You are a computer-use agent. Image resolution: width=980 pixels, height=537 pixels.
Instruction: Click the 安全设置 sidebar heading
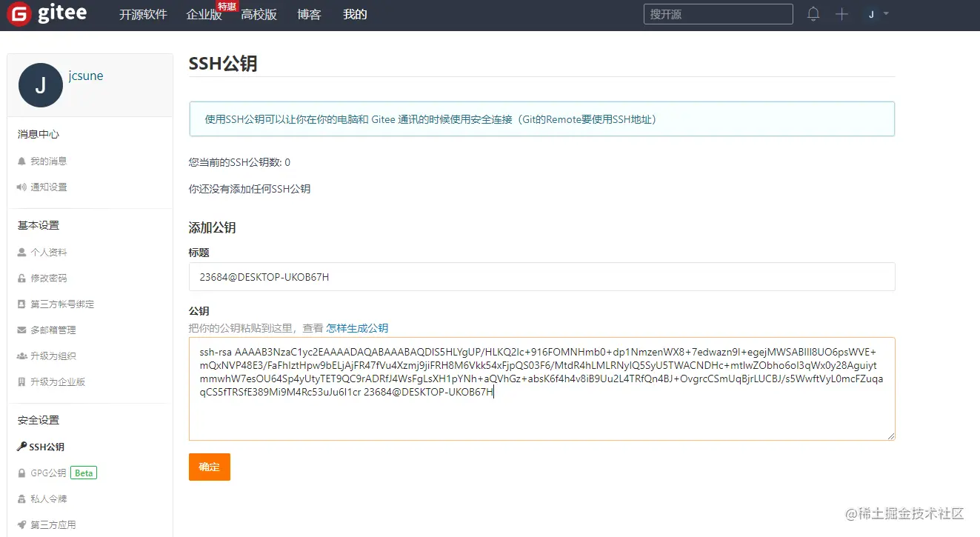(39, 420)
